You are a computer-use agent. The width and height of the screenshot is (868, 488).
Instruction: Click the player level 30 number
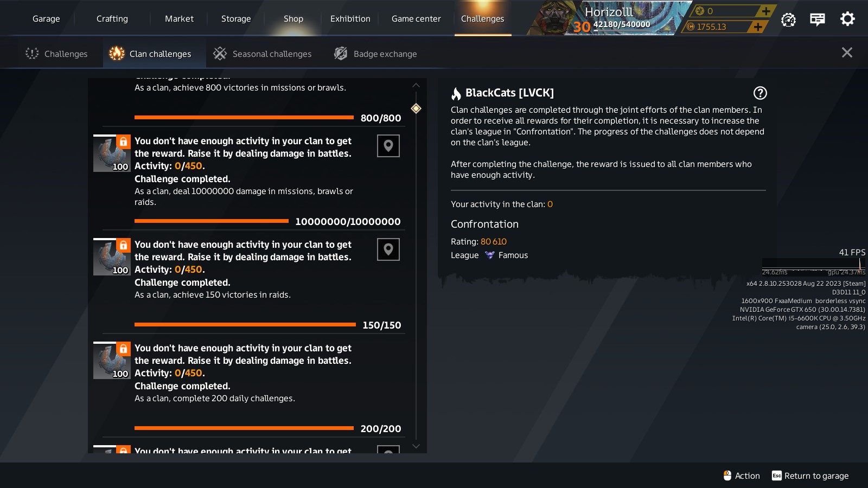(582, 27)
